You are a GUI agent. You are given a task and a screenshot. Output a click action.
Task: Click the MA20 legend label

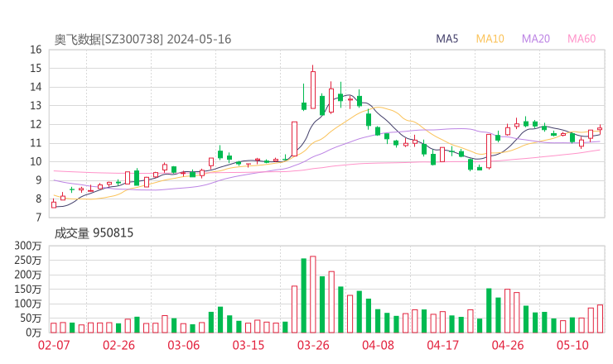click(536, 39)
